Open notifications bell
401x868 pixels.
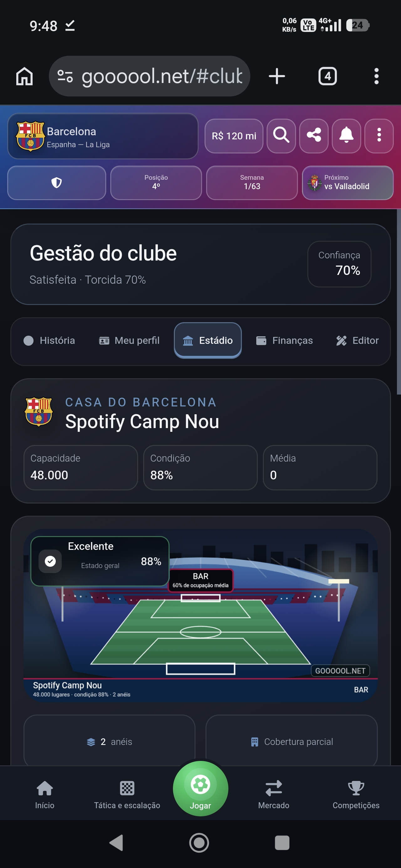[x=346, y=136]
